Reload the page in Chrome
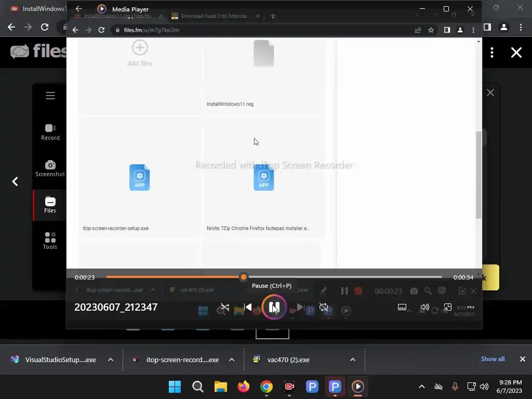 [x=45, y=27]
